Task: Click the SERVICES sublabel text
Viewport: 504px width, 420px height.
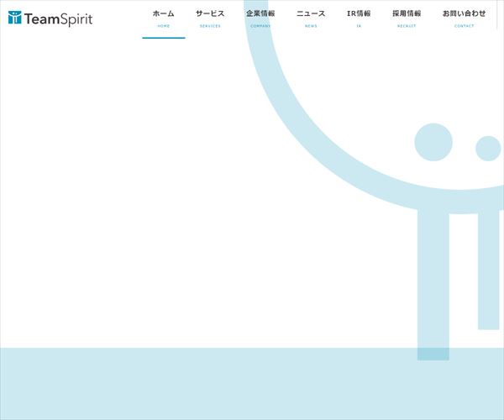Action: pyautogui.click(x=210, y=26)
